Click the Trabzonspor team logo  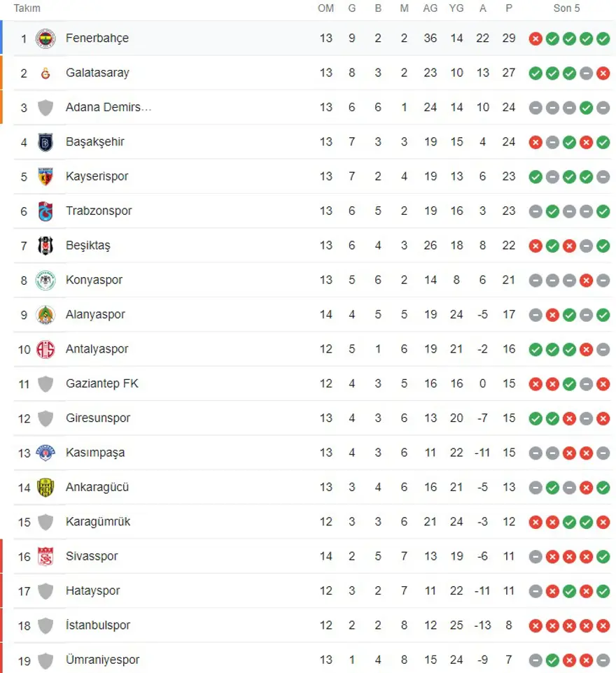point(45,211)
